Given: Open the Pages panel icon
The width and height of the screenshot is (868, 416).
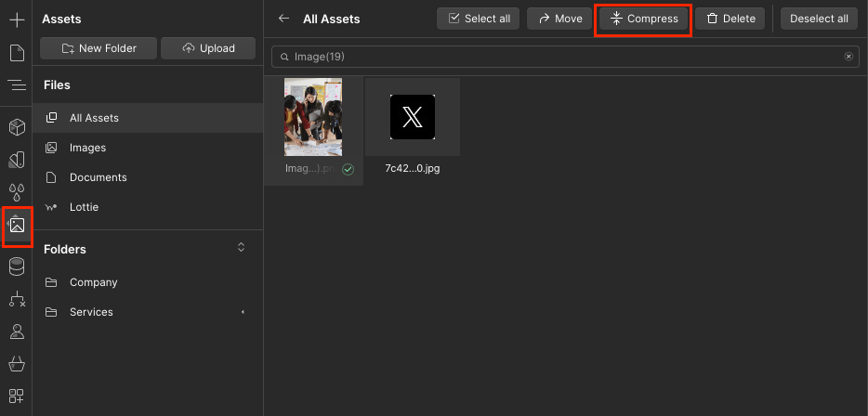Looking at the screenshot, I should 17,53.
